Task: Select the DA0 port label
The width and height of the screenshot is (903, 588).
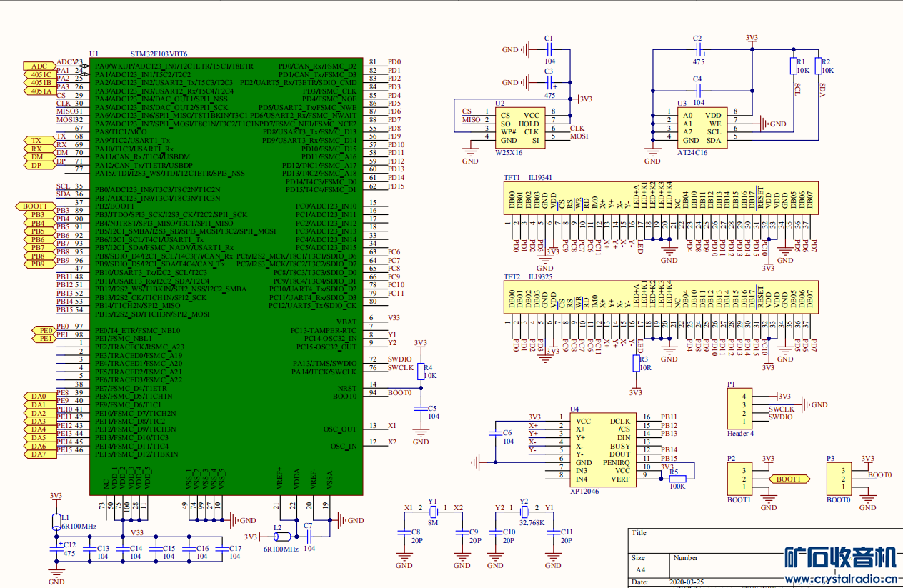Action: (39, 397)
